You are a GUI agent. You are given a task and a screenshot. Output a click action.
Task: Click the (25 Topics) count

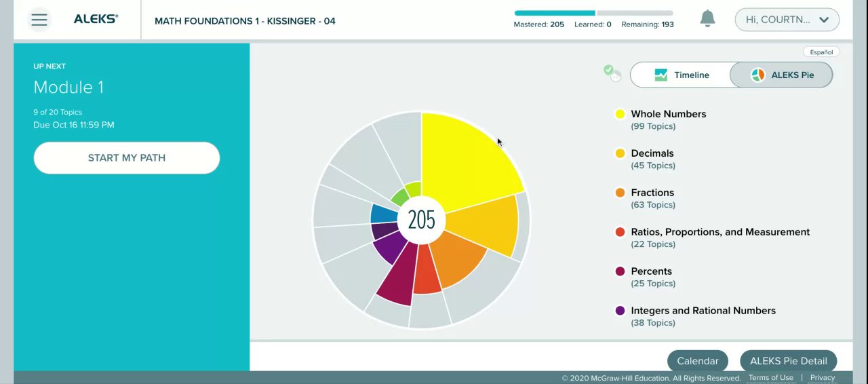coord(653,284)
